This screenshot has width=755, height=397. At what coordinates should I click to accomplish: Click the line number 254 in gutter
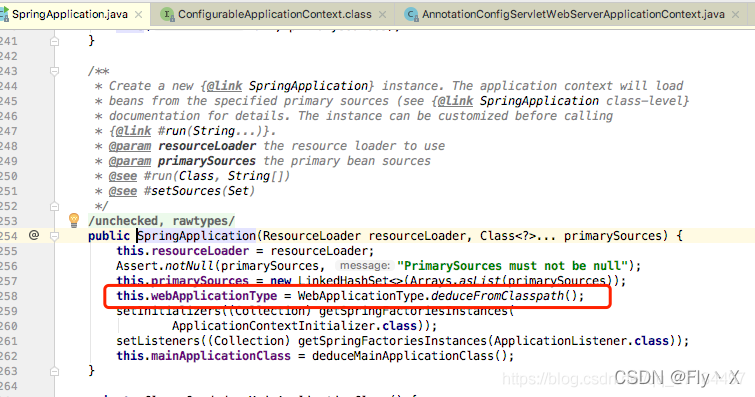(x=9, y=236)
